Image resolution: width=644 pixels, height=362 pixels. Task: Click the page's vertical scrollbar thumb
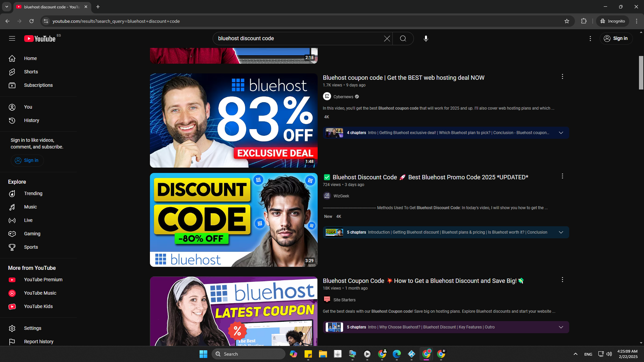pos(641,72)
